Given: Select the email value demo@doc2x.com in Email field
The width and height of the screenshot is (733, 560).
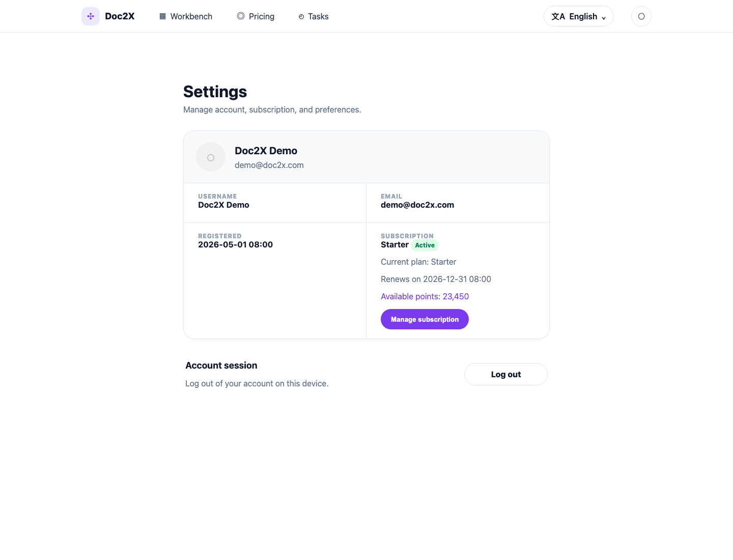Looking at the screenshot, I should click(417, 205).
